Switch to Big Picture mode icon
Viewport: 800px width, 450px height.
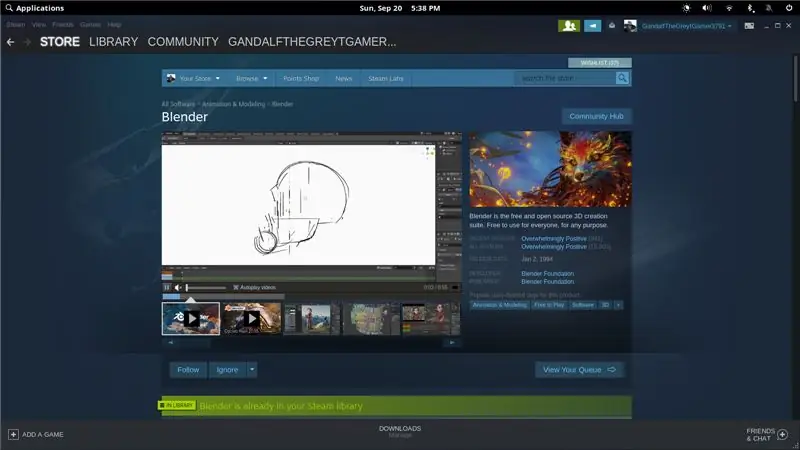[x=749, y=26]
